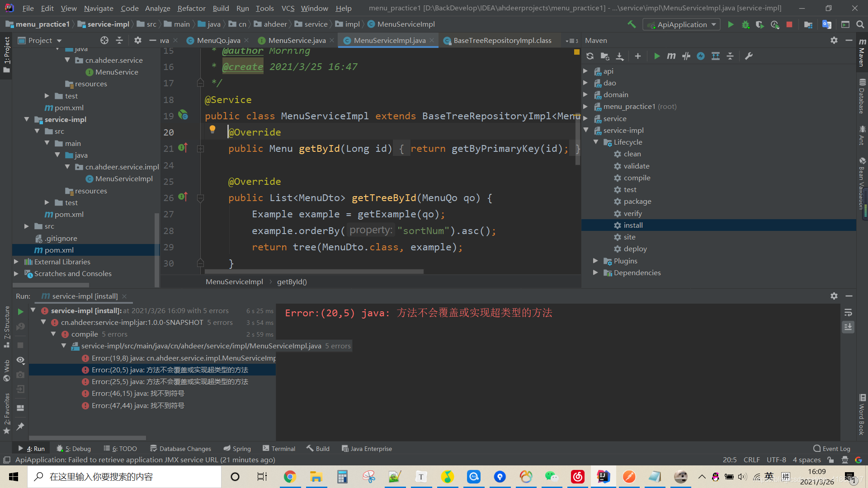Image resolution: width=868 pixels, height=488 pixels.
Task: Click the collapse all icon in Project panel
Action: 119,41
